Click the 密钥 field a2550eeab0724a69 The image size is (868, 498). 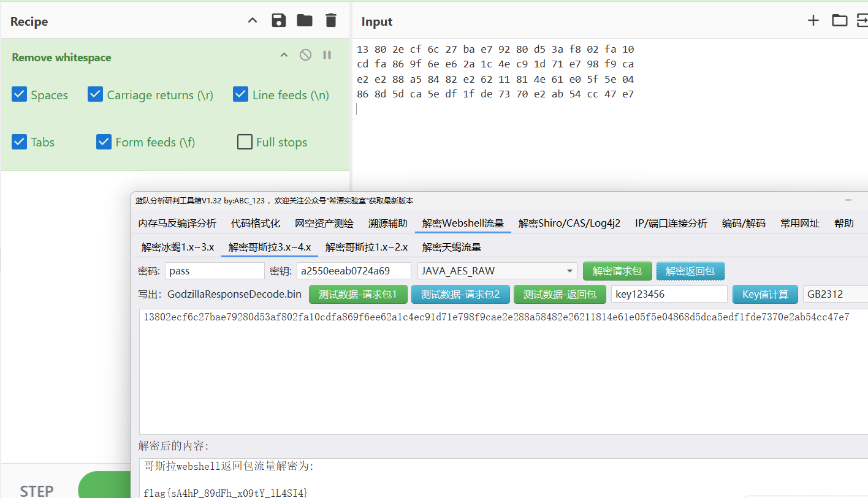[x=354, y=271]
